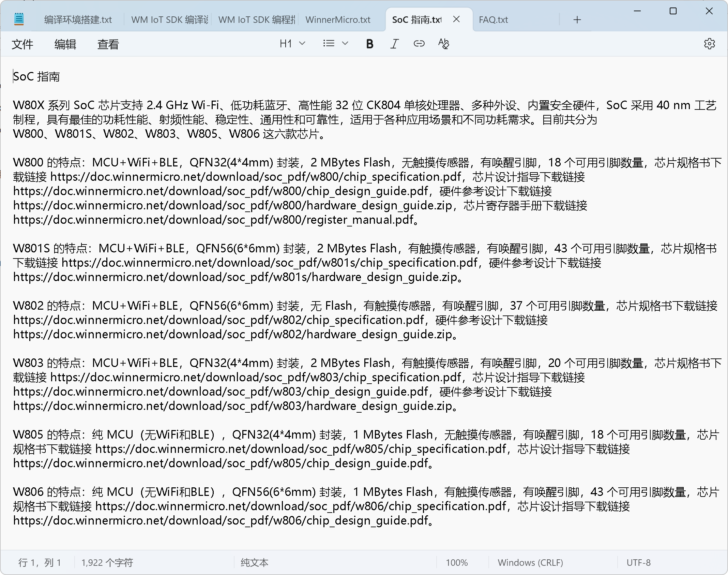Screen dimensions: 728x575
Task: Click the 100% zoom level indicator
Action: coord(457,562)
